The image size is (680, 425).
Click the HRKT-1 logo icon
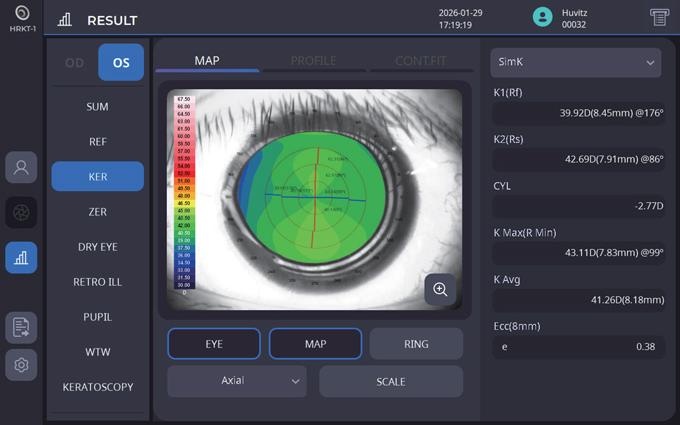click(x=22, y=13)
